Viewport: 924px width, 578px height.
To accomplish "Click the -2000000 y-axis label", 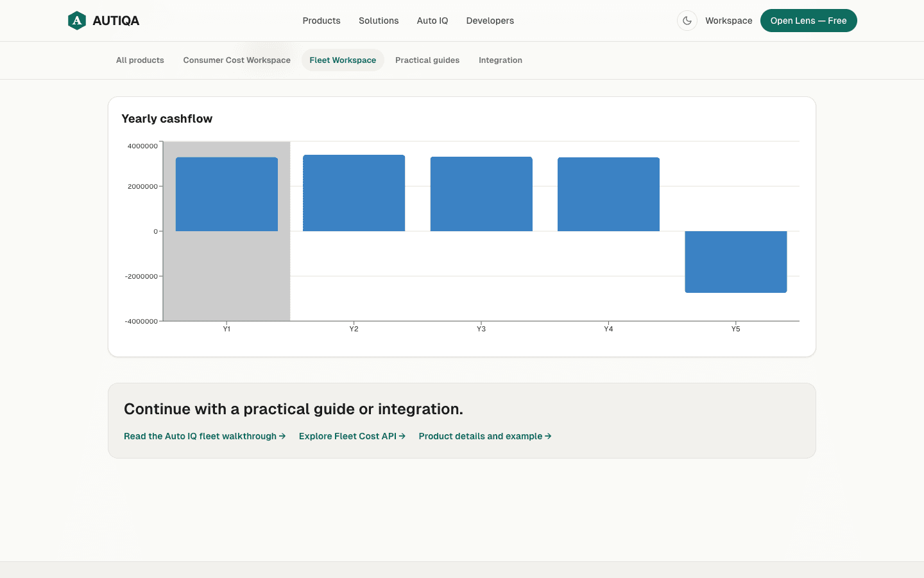I will tap(141, 276).
